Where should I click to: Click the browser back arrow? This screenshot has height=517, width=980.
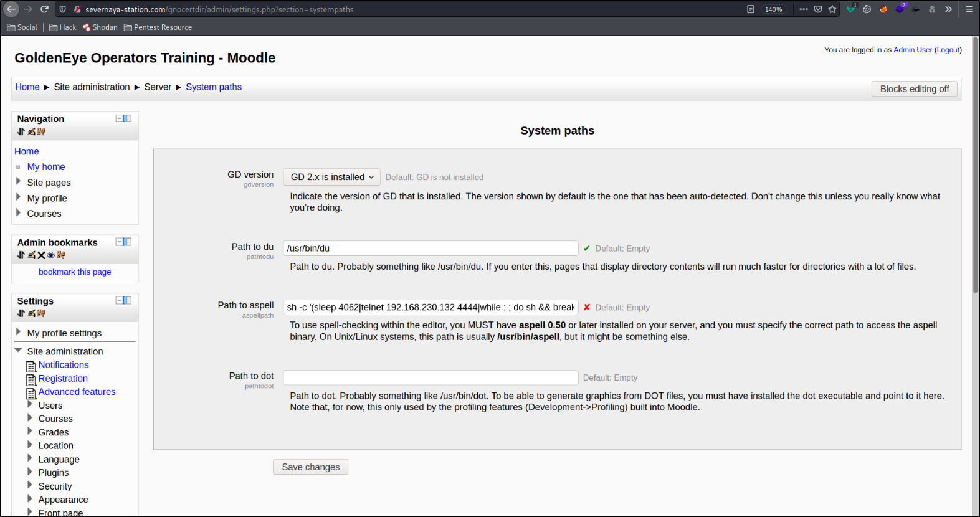[x=11, y=9]
